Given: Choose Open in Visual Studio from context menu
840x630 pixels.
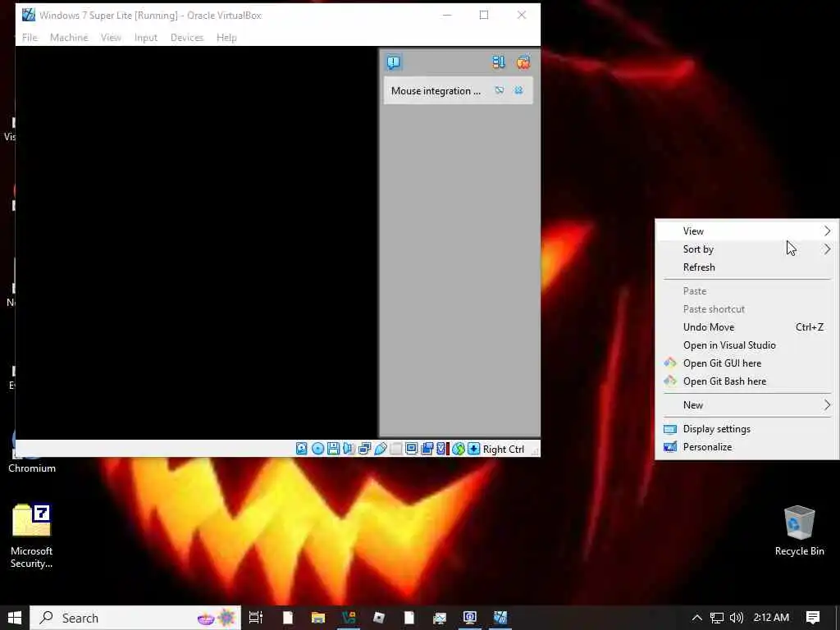Looking at the screenshot, I should click(x=747, y=345).
